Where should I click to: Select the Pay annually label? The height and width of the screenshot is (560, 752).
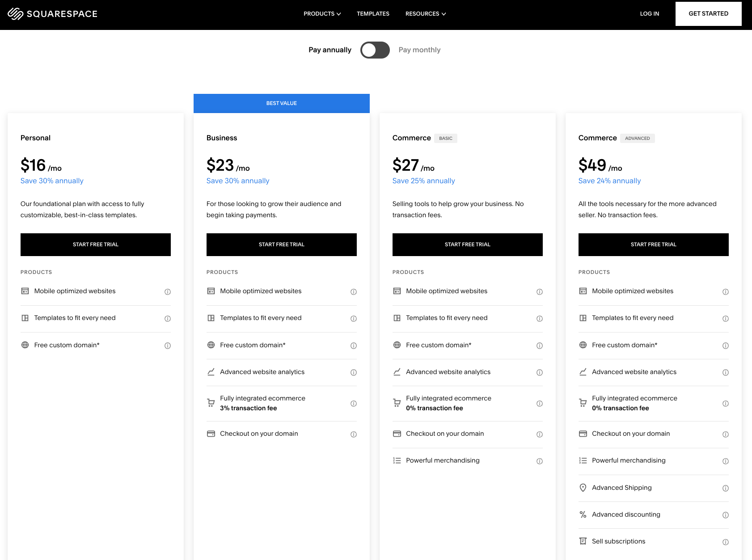[x=330, y=50]
